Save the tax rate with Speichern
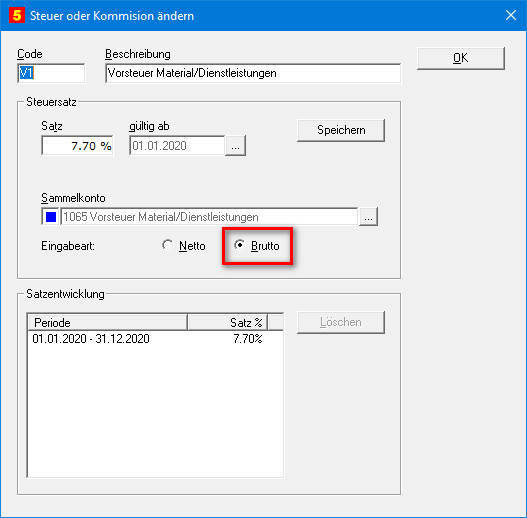 (x=341, y=130)
